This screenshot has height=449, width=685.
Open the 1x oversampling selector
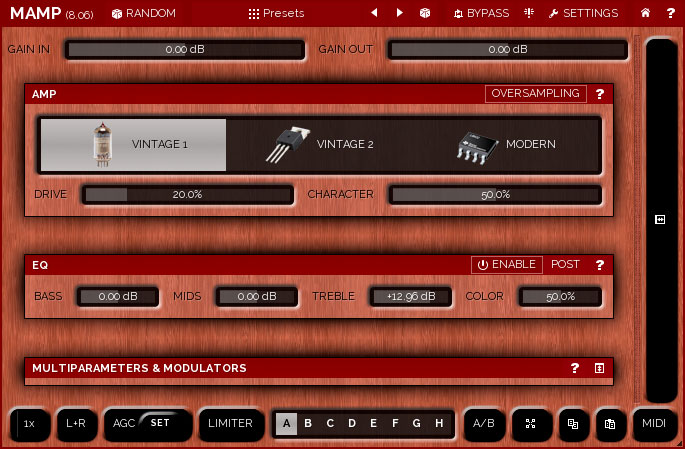(29, 423)
